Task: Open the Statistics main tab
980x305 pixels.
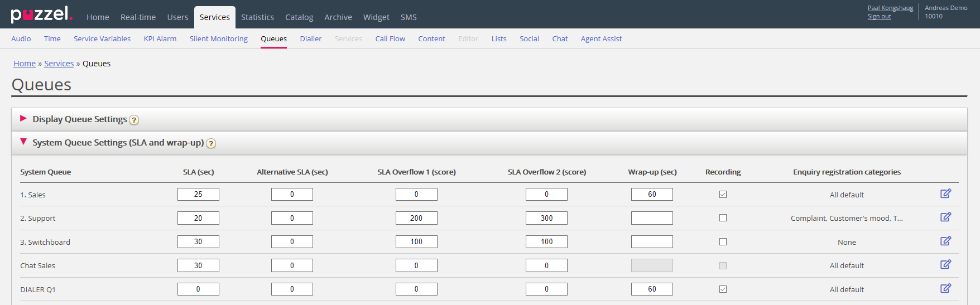Action: point(257,17)
